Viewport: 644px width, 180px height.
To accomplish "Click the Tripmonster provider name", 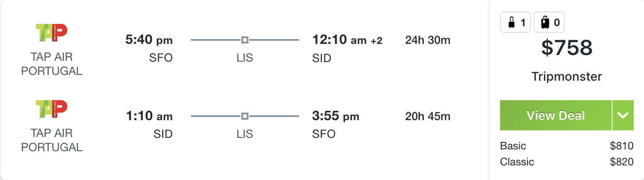I will 566,77.
